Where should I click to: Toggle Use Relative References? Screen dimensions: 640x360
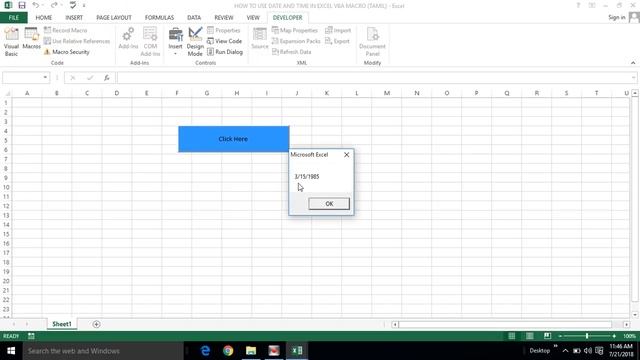tap(77, 41)
